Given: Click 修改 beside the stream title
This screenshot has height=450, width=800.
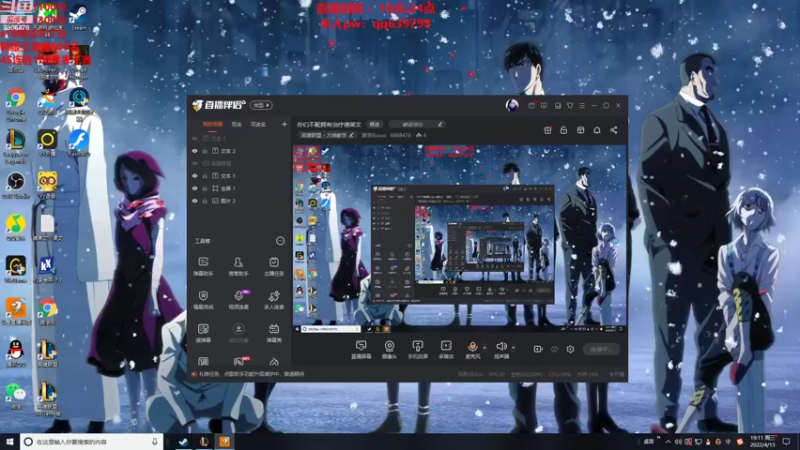Looking at the screenshot, I should point(374,124).
